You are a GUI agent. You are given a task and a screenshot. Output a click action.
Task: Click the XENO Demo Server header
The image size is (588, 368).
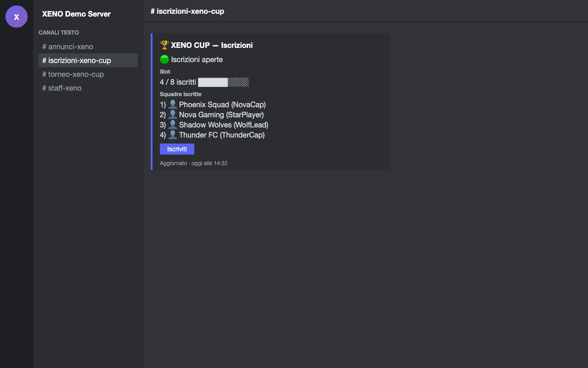pos(76,14)
